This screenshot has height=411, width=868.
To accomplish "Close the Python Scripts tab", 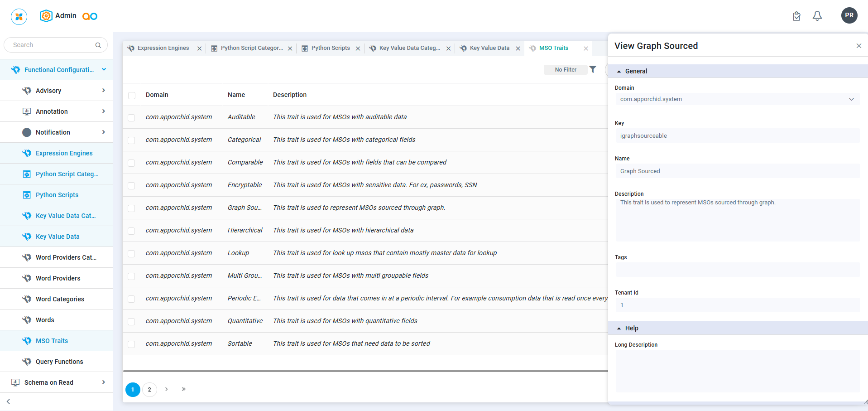I will pyautogui.click(x=358, y=48).
